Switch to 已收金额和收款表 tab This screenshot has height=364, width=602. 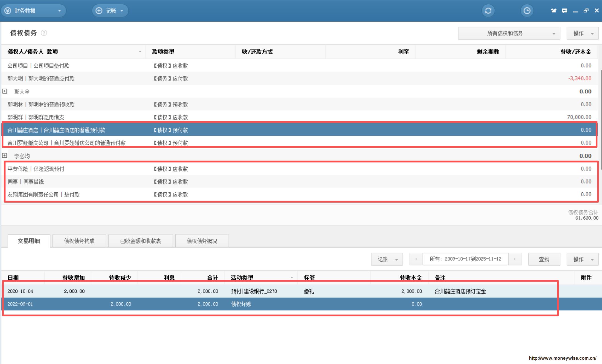pos(140,241)
